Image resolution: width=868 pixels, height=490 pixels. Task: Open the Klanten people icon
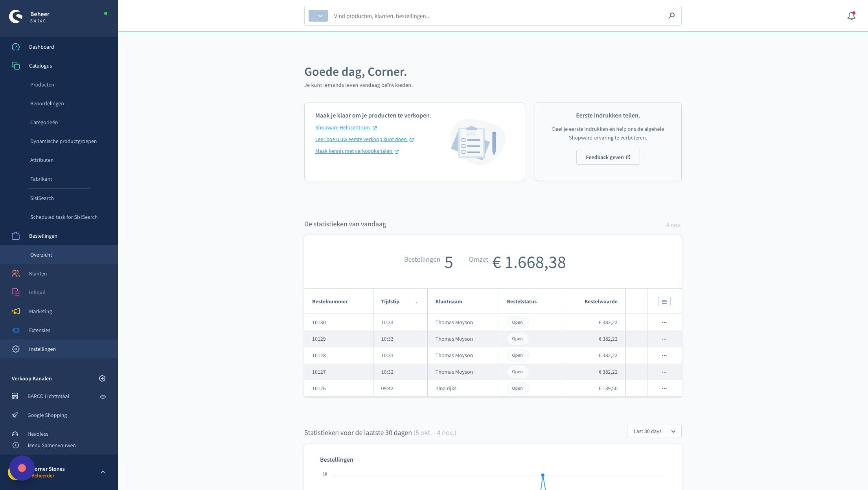pyautogui.click(x=16, y=273)
